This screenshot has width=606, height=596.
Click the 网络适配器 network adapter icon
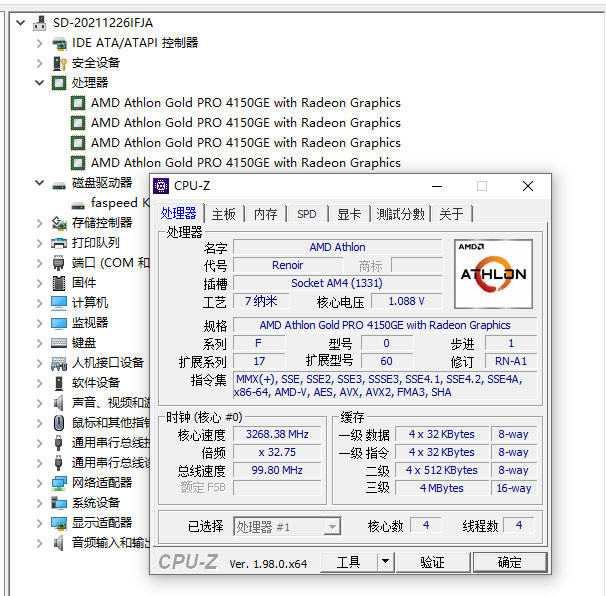pyautogui.click(x=59, y=483)
